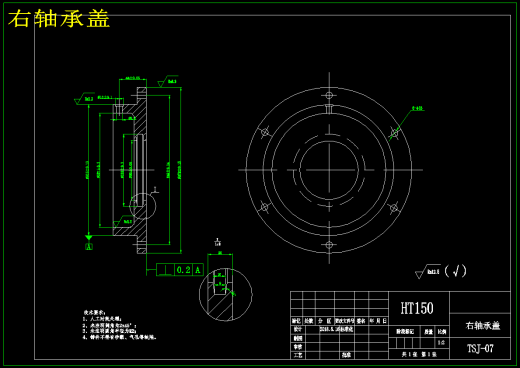Click the checkmark in parentheses roughness symbol
The image size is (520, 368).
pyautogui.click(x=455, y=271)
